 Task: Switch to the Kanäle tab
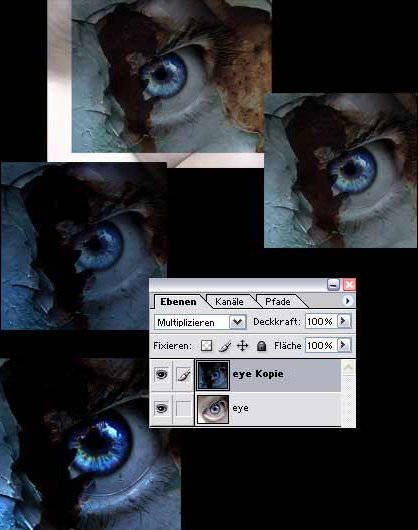pyautogui.click(x=229, y=302)
